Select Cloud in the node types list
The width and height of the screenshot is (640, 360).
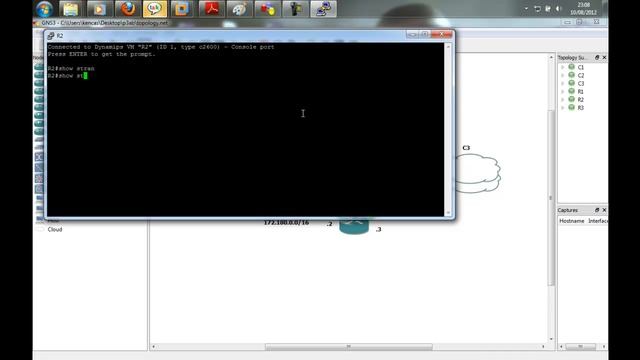pos(55,229)
